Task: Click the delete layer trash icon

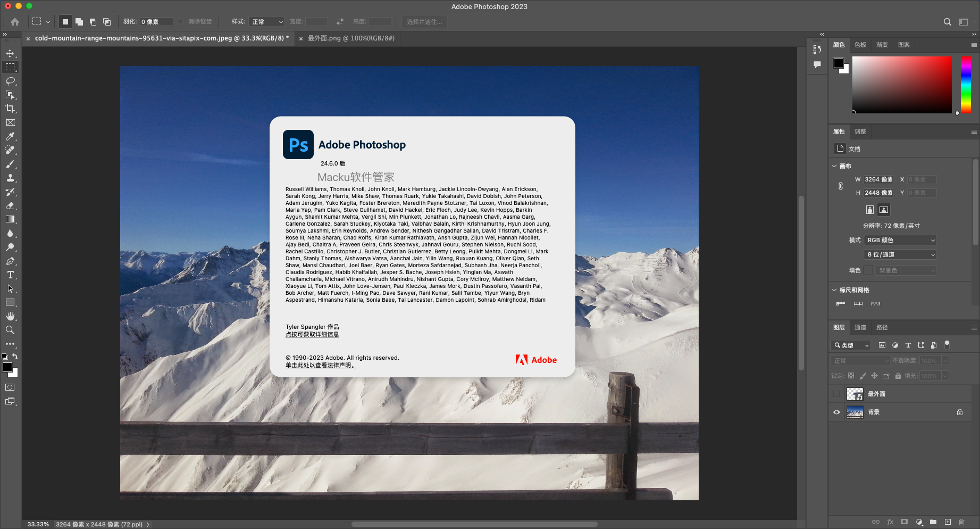Action: 961,522
